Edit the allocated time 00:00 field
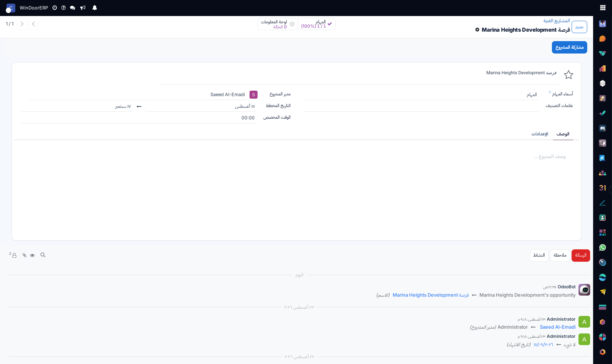The image size is (612, 364). tap(139, 118)
